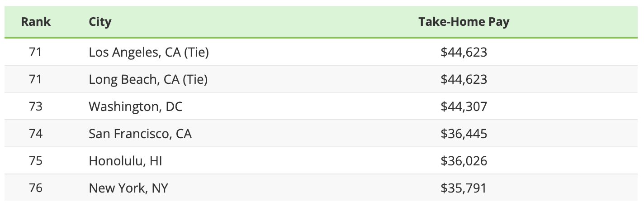This screenshot has width=644, height=222.
Task: Select New York, NY city cell
Action: [x=128, y=188]
